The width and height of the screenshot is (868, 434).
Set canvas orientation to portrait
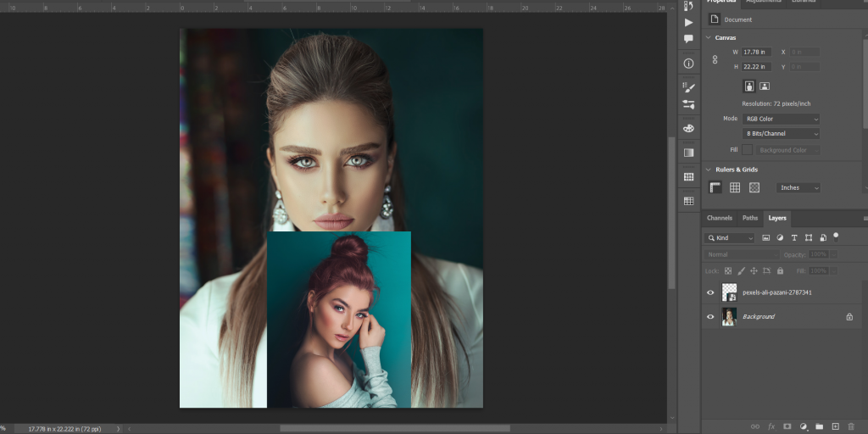click(x=749, y=86)
